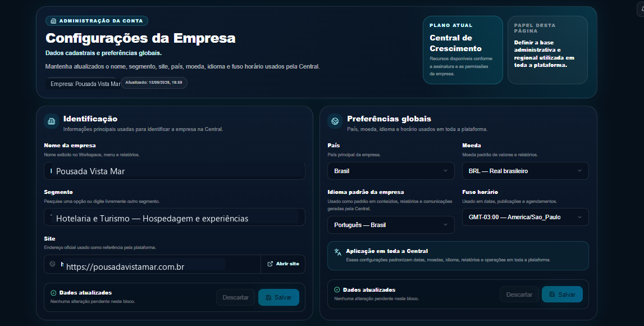Click Descartar in the Identificação block

(x=235, y=297)
